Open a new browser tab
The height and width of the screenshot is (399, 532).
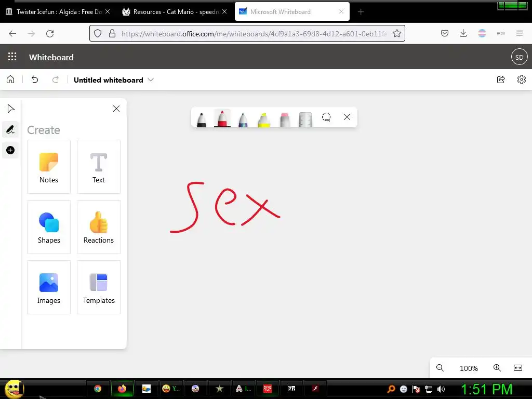pyautogui.click(x=361, y=12)
